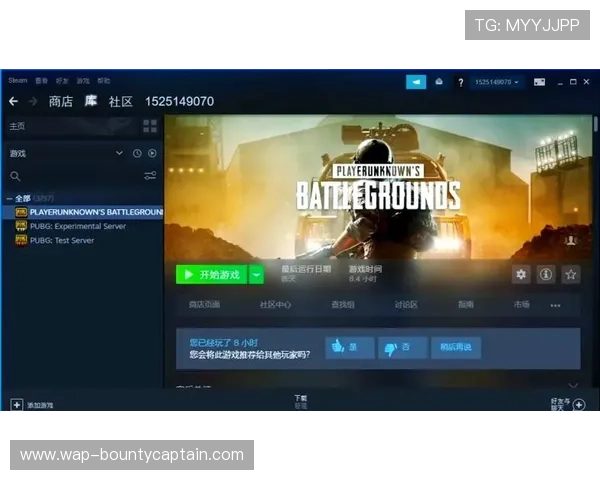This screenshot has height=480, width=600.
Task: Open the 游戏 menu in menu bar
Action: tap(83, 81)
